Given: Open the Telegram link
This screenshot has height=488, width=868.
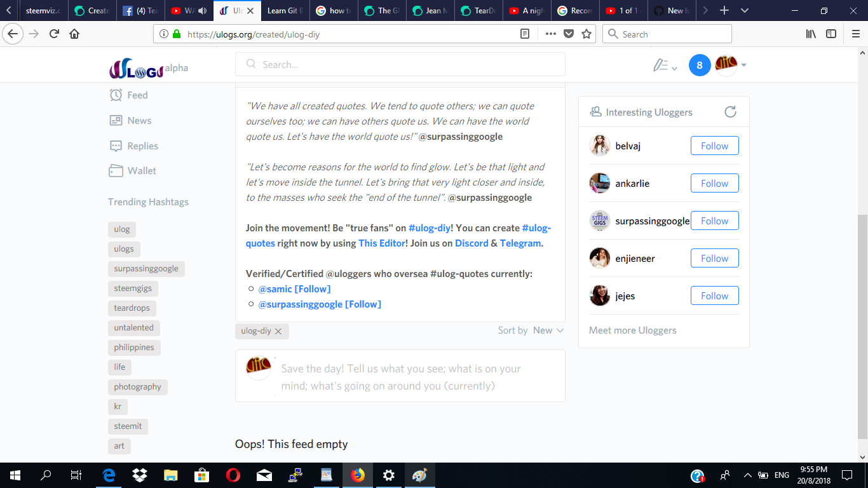Looking at the screenshot, I should tap(520, 243).
